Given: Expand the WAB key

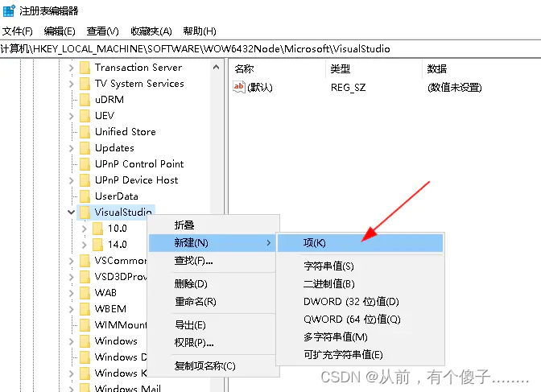Looking at the screenshot, I should point(71,293).
